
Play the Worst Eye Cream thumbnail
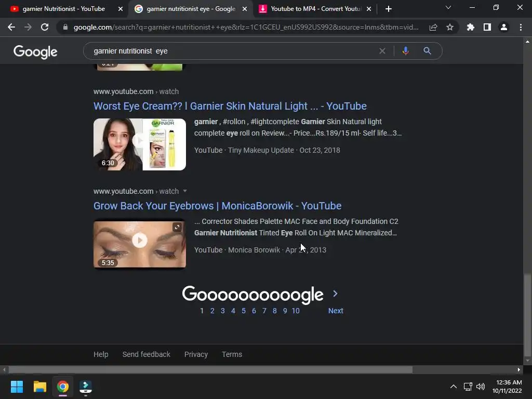(x=139, y=144)
